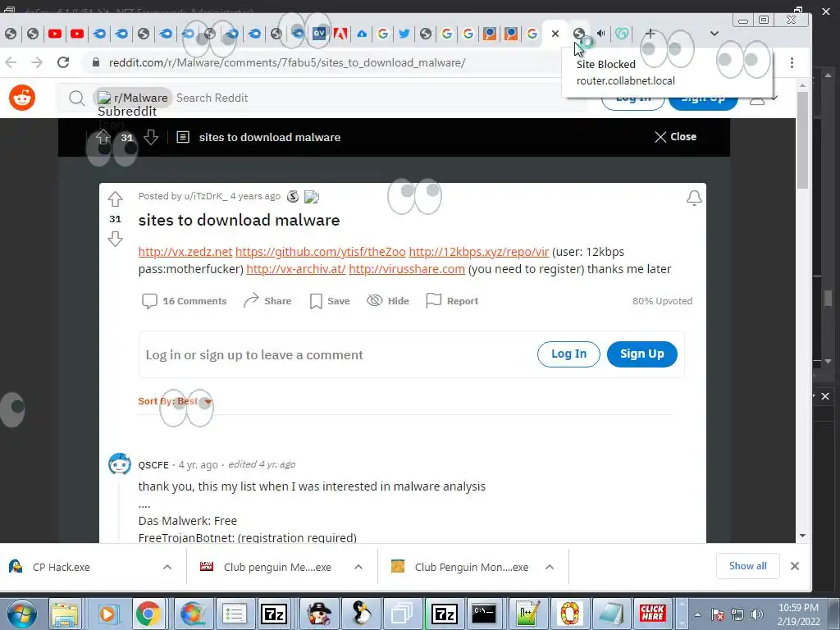Open the taskbar clock showing 10:59 PM
Screen dimensions: 840x630
click(x=798, y=614)
